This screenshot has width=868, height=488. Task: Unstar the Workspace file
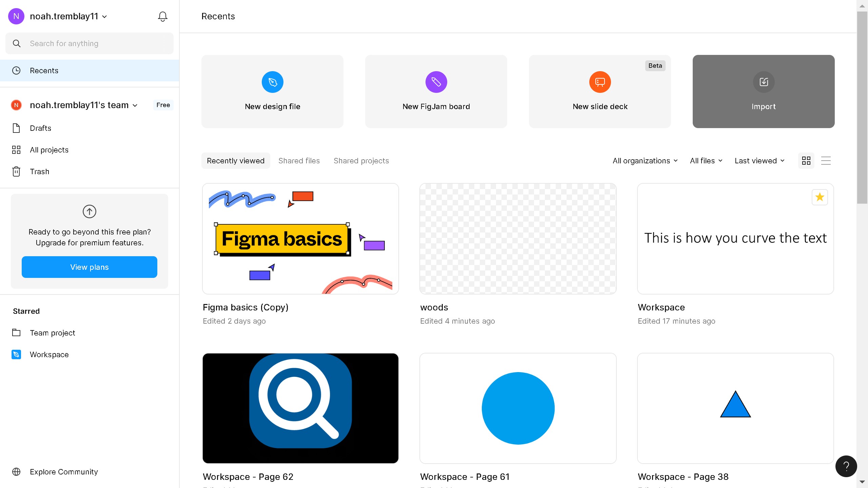point(820,197)
